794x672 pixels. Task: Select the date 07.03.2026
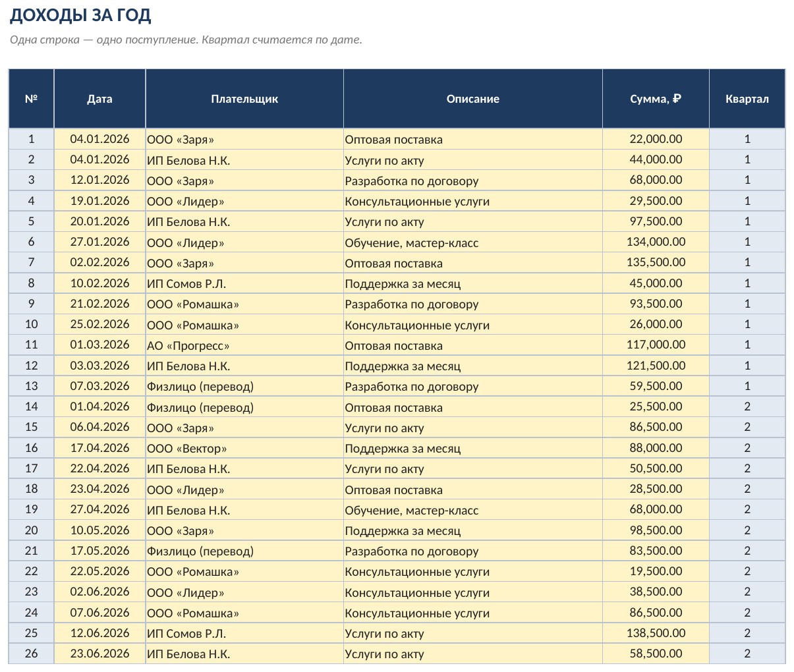(99, 386)
